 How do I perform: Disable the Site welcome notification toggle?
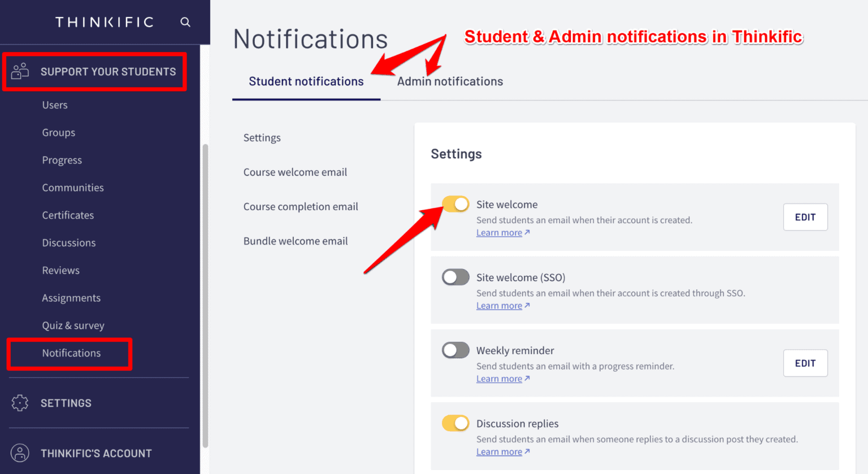pos(455,204)
